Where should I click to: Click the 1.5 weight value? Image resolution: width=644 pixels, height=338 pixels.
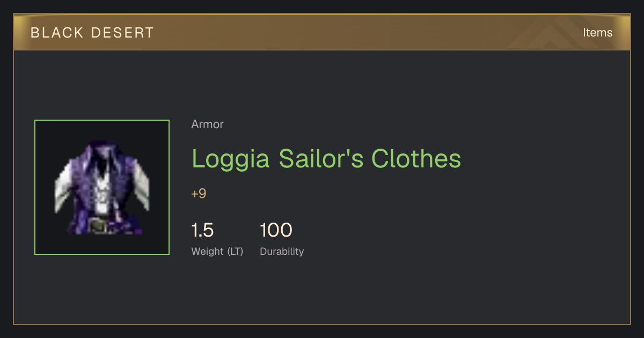click(x=202, y=230)
